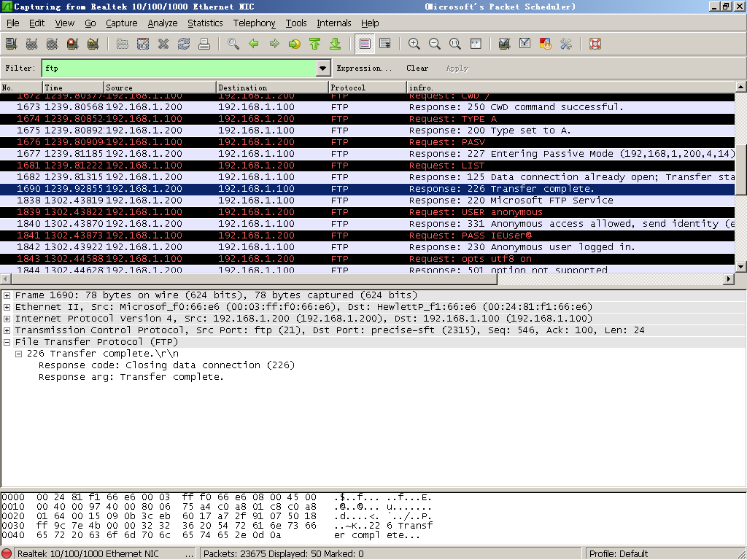
Task: Expand the Internet Protocol Version 4 node
Action: pyautogui.click(x=7, y=319)
